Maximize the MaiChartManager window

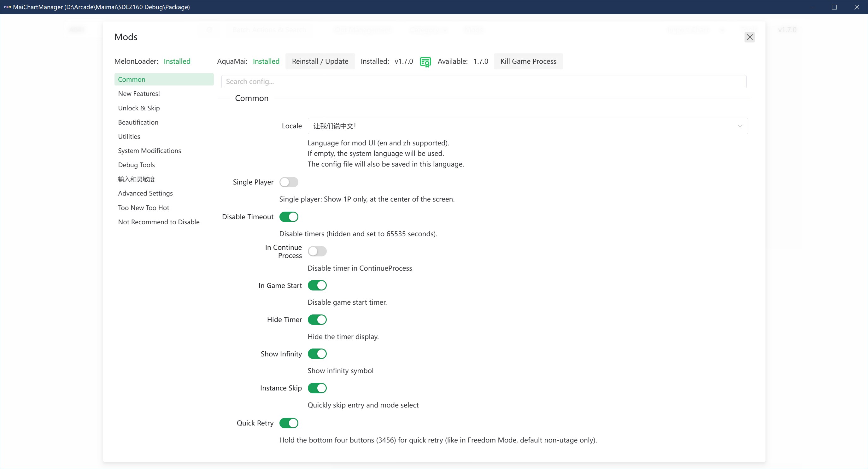point(834,7)
